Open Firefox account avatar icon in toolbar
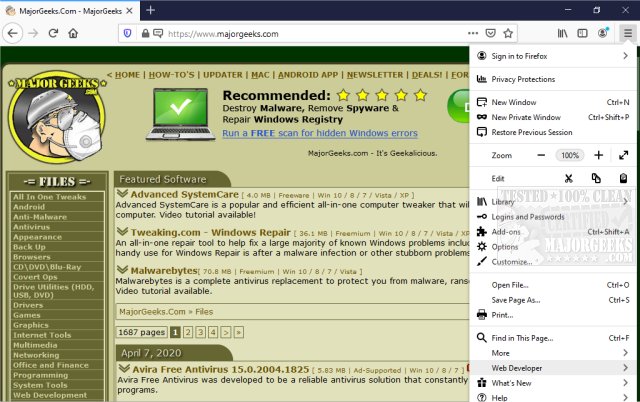The image size is (640, 402). pos(603,33)
